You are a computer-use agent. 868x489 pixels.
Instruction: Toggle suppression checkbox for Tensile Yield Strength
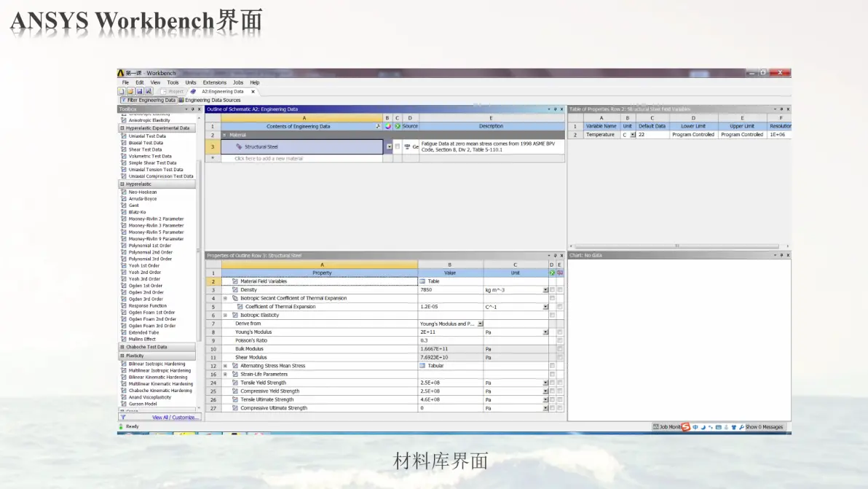click(552, 383)
